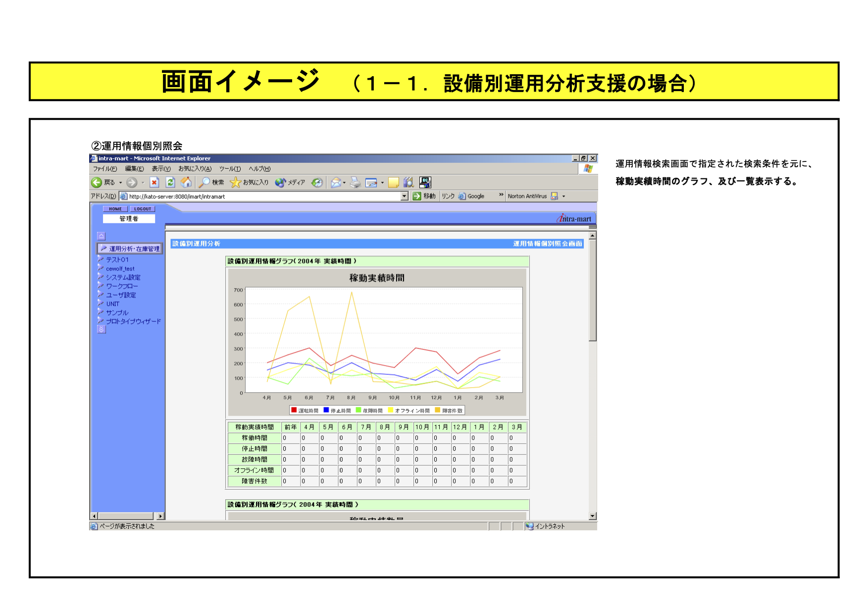868x614 pixels.
Task: Click the URL address input field
Action: pyautogui.click(x=262, y=197)
